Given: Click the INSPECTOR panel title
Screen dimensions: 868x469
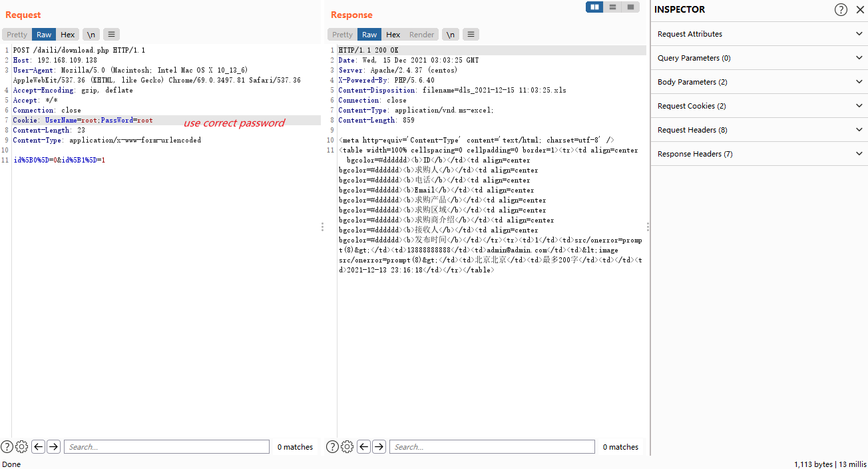Looking at the screenshot, I should pyautogui.click(x=680, y=9).
